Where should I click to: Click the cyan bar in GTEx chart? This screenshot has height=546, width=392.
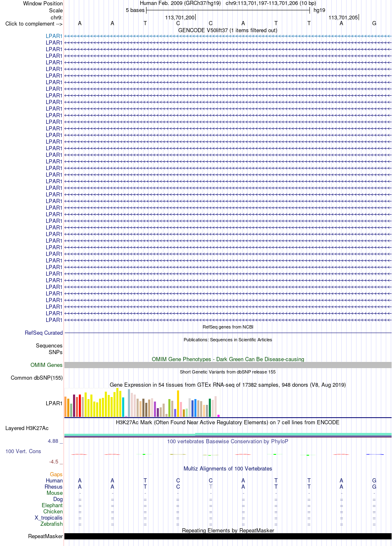coord(123,407)
